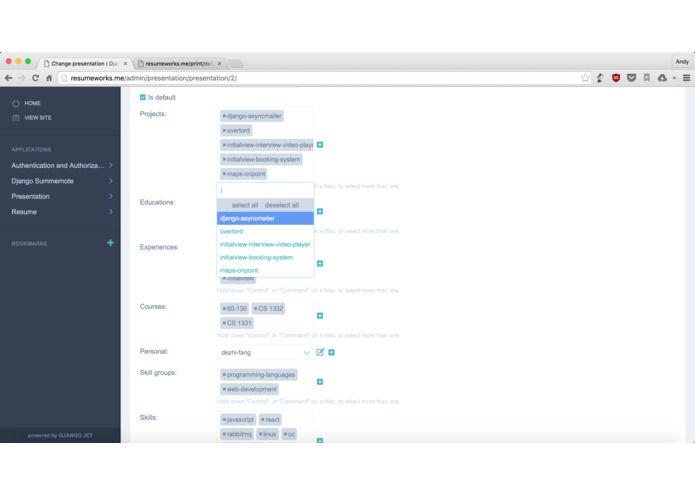Edit selected Personal with pencil icon
Image resolution: width=695 pixels, height=494 pixels.
[x=320, y=352]
